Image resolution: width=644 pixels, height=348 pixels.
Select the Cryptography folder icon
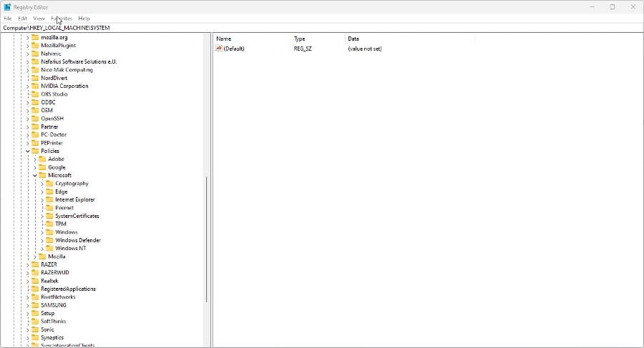pos(49,184)
